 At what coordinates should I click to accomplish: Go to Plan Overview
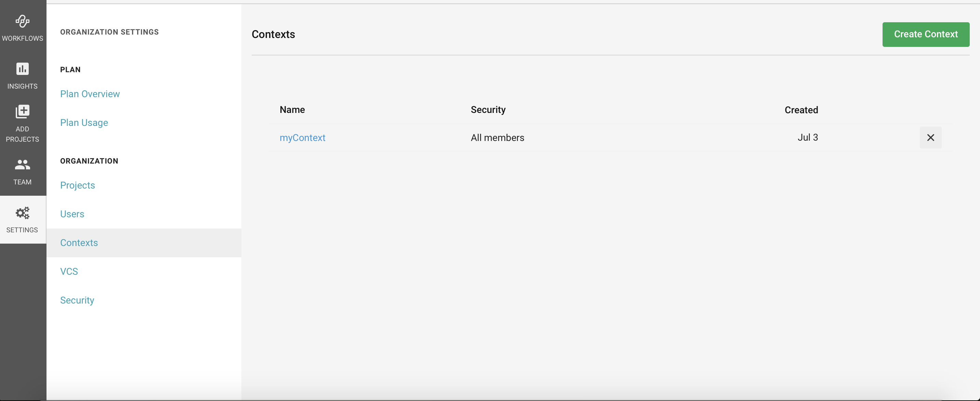pos(90,94)
